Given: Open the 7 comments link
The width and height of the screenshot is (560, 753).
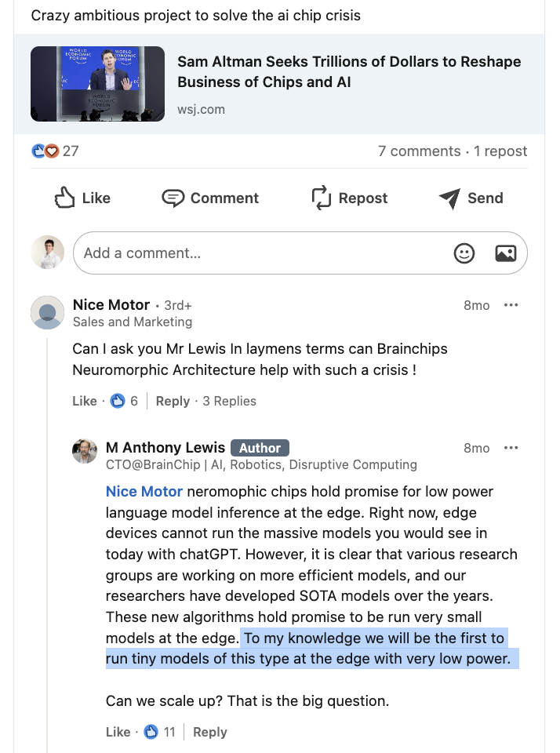Looking at the screenshot, I should click(x=419, y=151).
